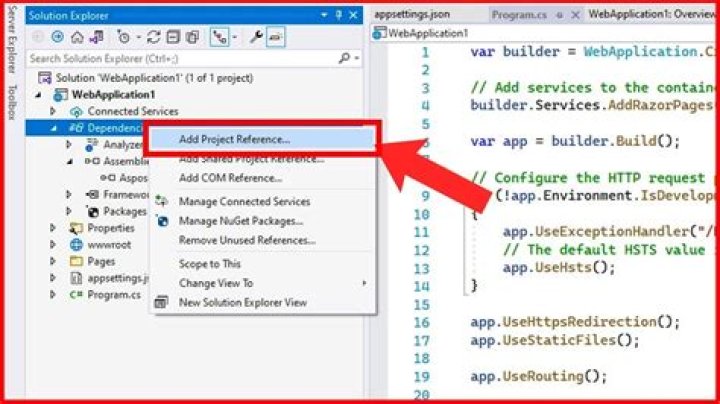The image size is (720, 404).
Task: Expand the Properties folder
Action: pyautogui.click(x=53, y=228)
